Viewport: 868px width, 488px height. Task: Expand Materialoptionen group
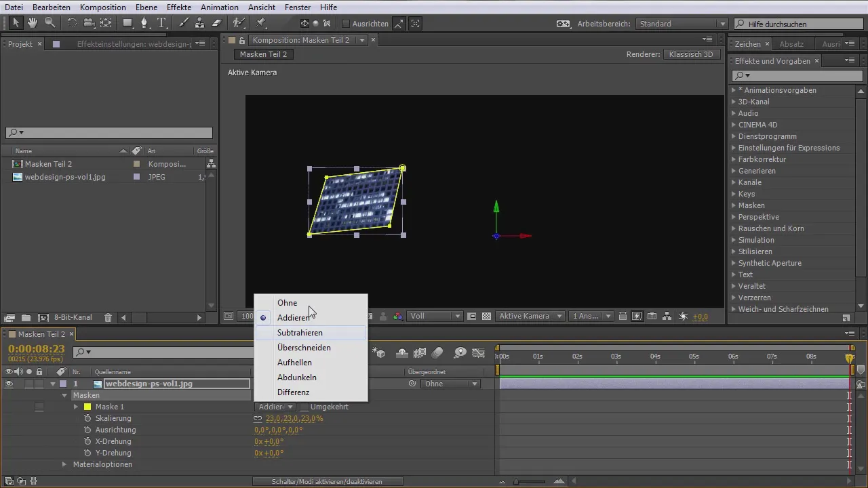(64, 464)
